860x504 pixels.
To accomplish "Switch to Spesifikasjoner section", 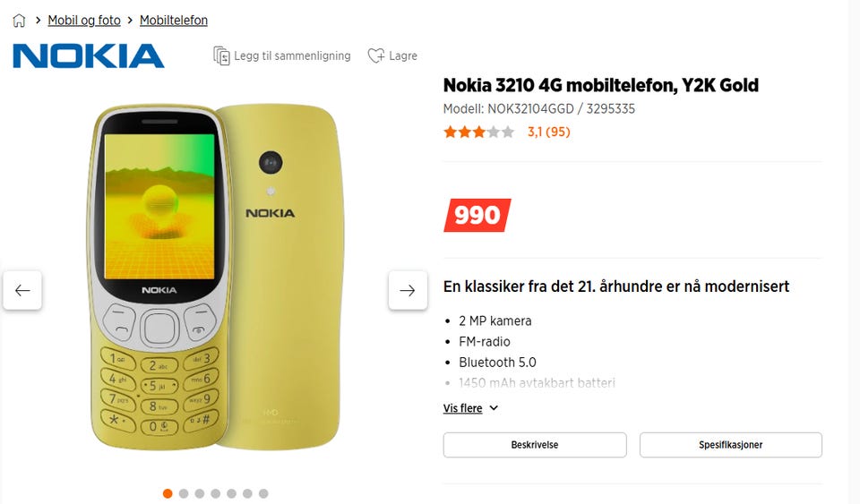I will (731, 445).
